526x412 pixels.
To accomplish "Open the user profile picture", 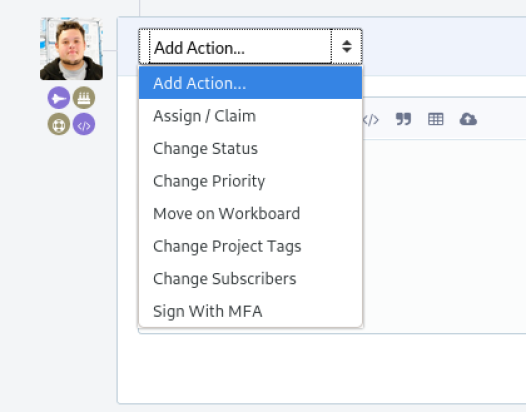I will [71, 49].
